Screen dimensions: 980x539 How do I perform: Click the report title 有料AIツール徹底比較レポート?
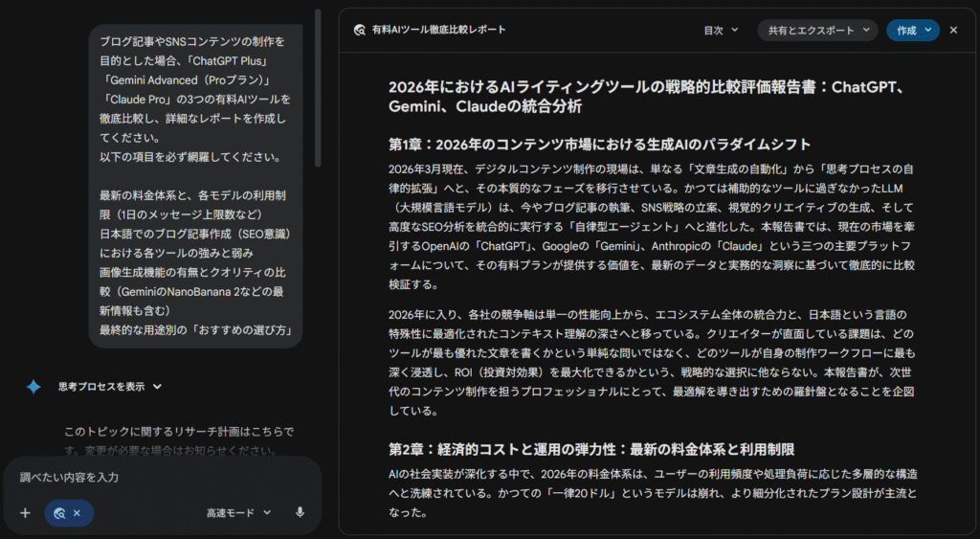tap(438, 30)
